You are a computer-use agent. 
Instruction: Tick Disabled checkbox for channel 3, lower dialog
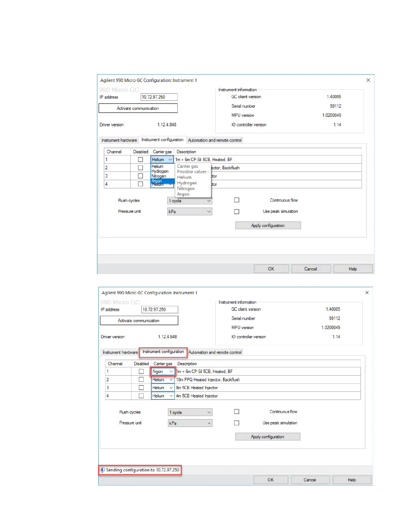click(x=141, y=388)
